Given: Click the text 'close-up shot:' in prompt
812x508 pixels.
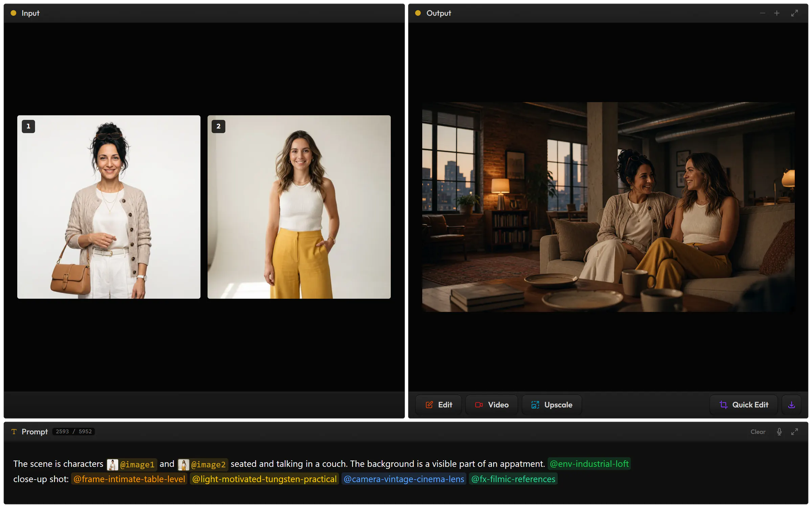Looking at the screenshot, I should [41, 479].
